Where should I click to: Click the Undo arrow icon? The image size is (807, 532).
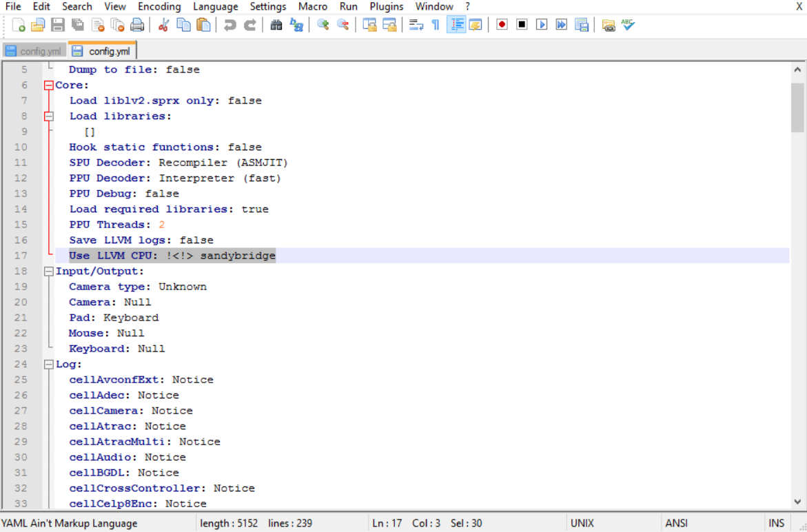[x=230, y=25]
